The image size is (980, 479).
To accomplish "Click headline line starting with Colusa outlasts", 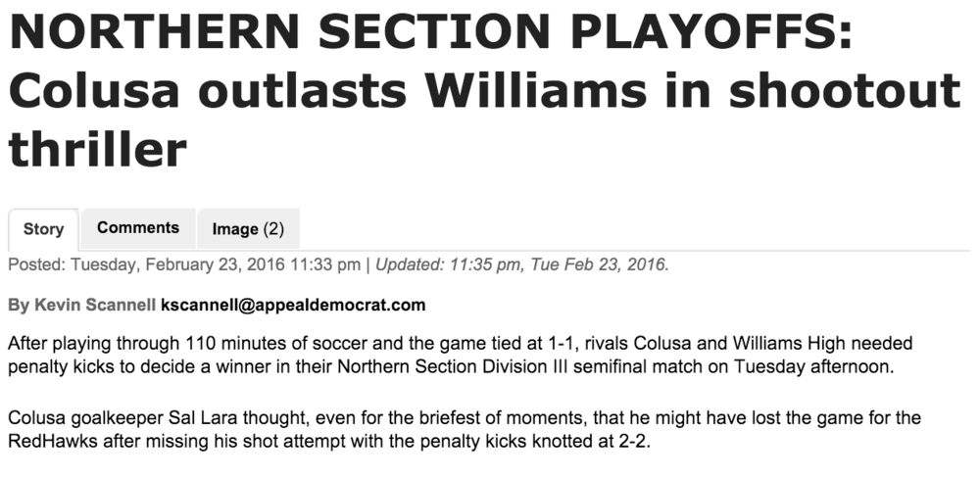I will [484, 91].
